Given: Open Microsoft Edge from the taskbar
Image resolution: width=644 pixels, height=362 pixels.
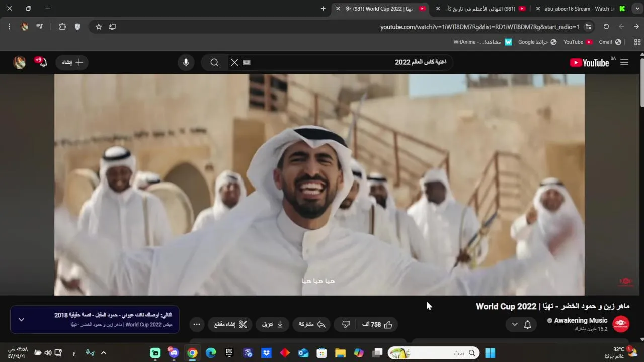Looking at the screenshot, I should click(x=211, y=353).
